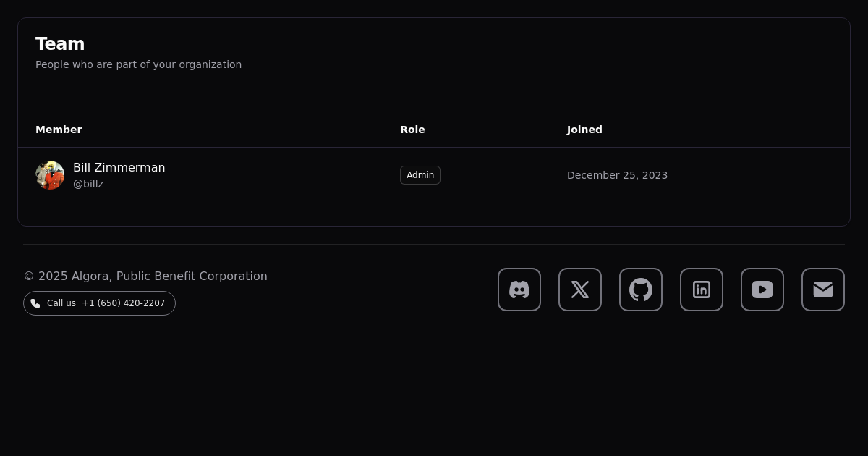Image resolution: width=868 pixels, height=456 pixels.
Task: Visit the GitHub icon link
Action: click(641, 290)
